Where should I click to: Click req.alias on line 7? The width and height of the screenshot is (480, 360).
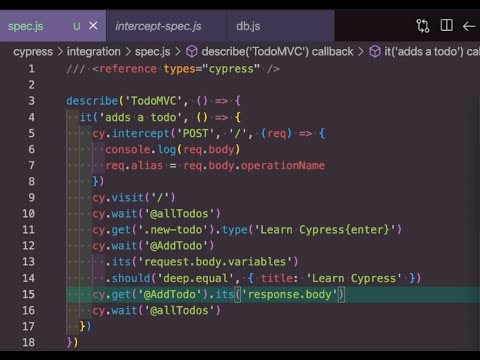point(134,165)
